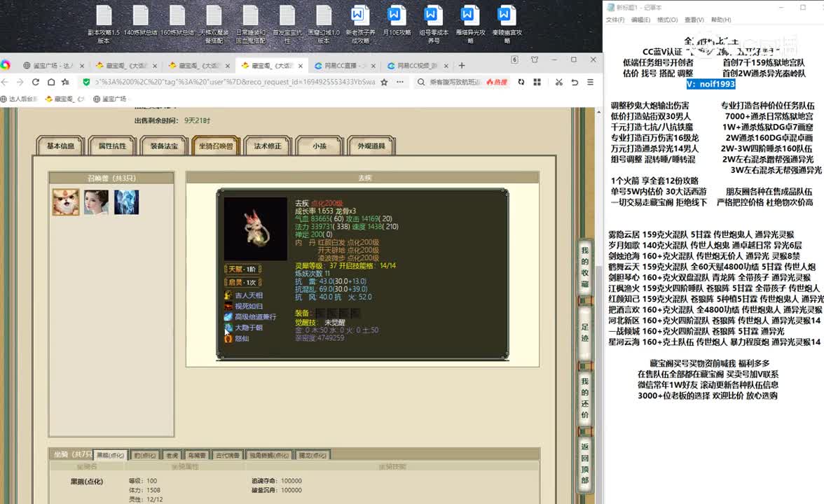Open the 月10E攻略 document on desktop
The image size is (824, 504).
(397, 21)
